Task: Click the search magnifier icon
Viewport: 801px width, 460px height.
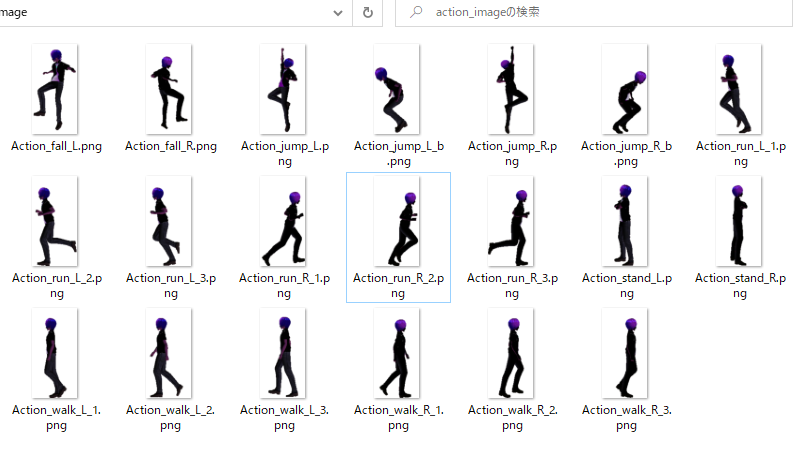Action: (416, 12)
